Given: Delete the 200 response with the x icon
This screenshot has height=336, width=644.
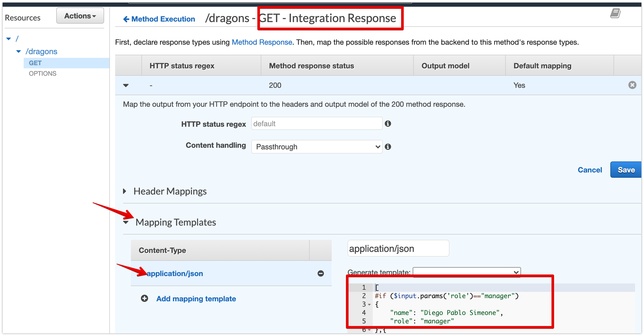Looking at the screenshot, I should (632, 85).
